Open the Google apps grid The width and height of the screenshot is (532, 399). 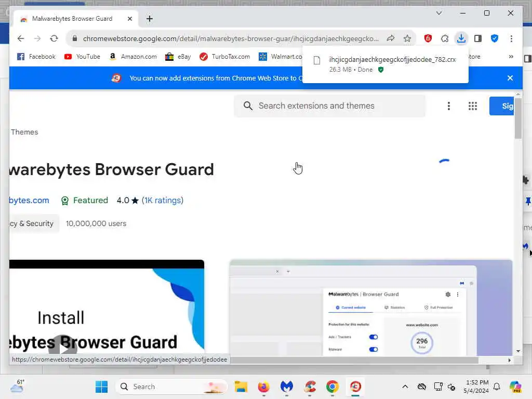(473, 106)
